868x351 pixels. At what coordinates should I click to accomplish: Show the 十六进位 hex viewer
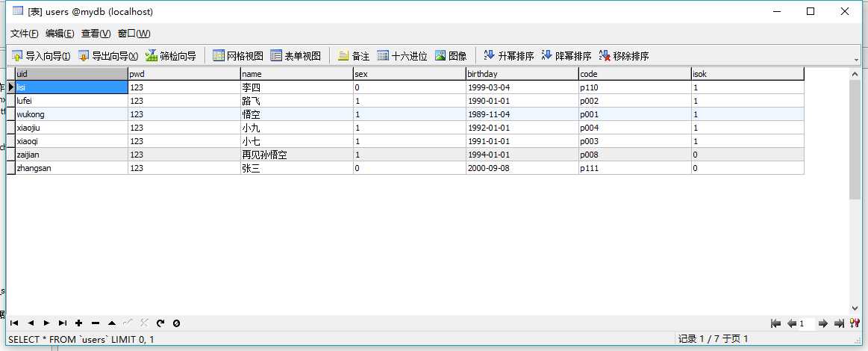[402, 56]
